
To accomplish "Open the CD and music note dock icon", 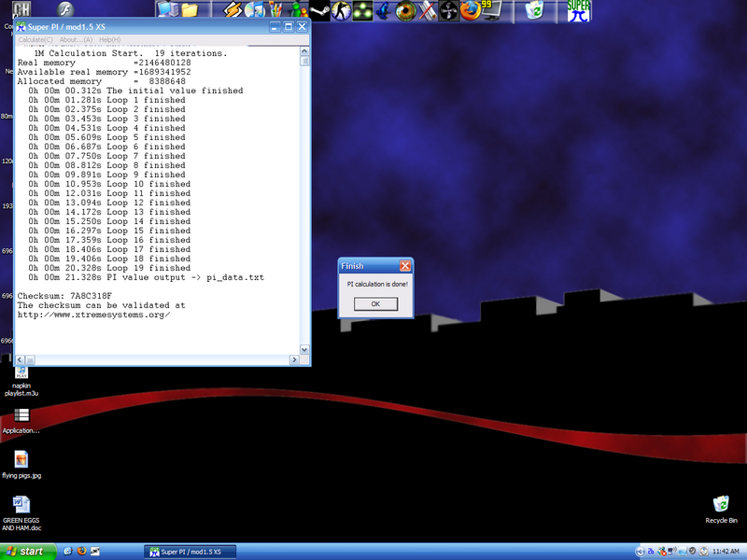I will coord(255,10).
